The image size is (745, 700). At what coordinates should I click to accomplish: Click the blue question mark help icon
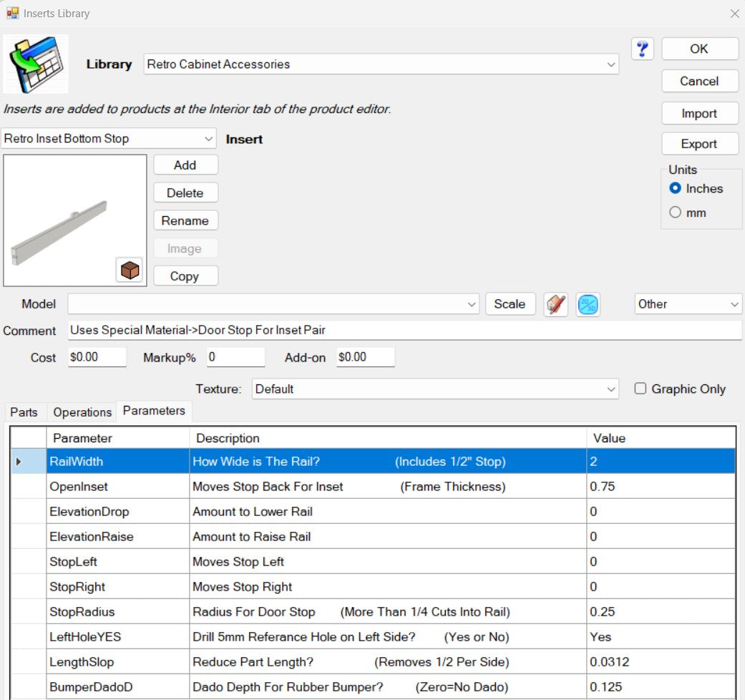pyautogui.click(x=642, y=49)
